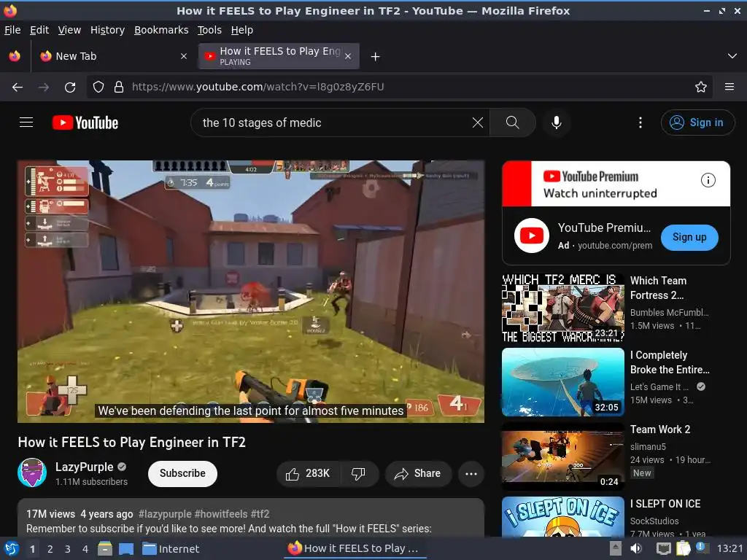Open Firefox application menu

pyautogui.click(x=729, y=87)
